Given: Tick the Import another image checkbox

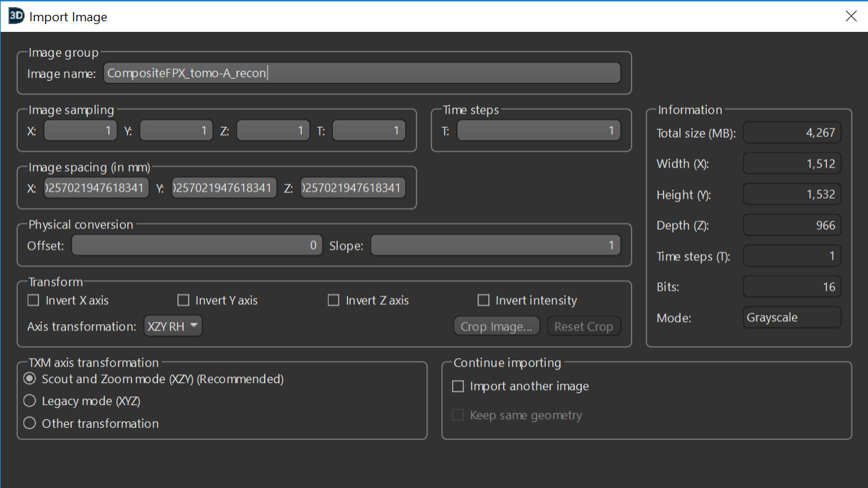Looking at the screenshot, I should coord(458,387).
